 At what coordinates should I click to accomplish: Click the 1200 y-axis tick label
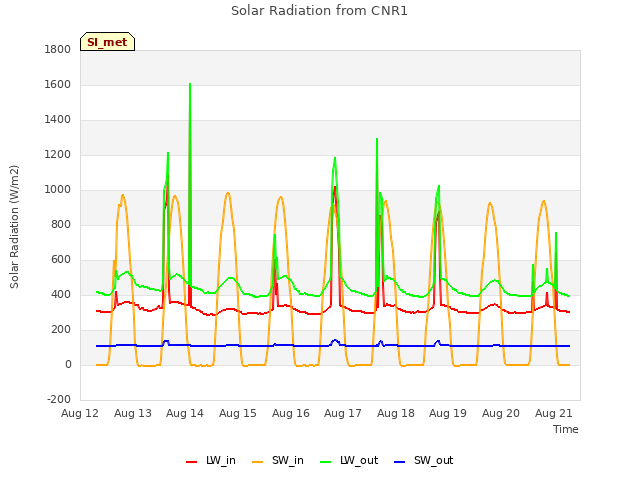(x=58, y=155)
